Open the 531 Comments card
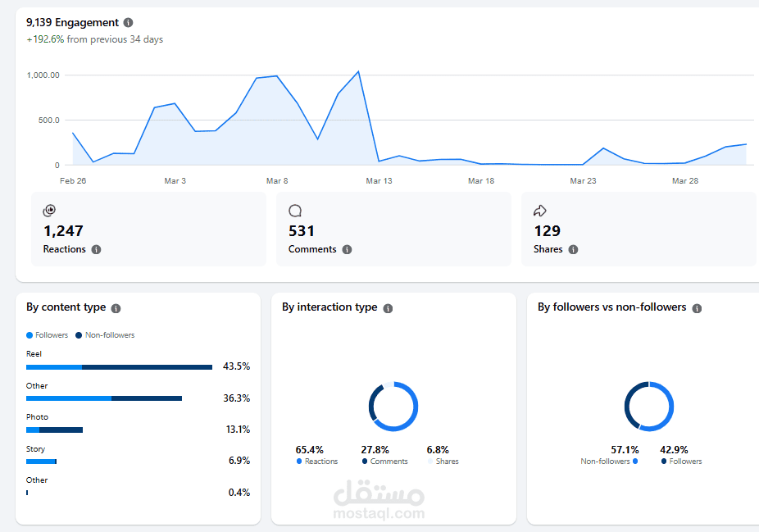The width and height of the screenshot is (759, 532). click(393, 229)
